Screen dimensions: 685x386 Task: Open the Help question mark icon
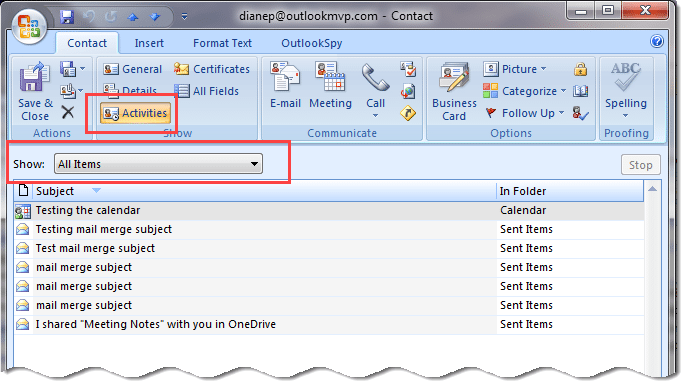pyautogui.click(x=657, y=41)
